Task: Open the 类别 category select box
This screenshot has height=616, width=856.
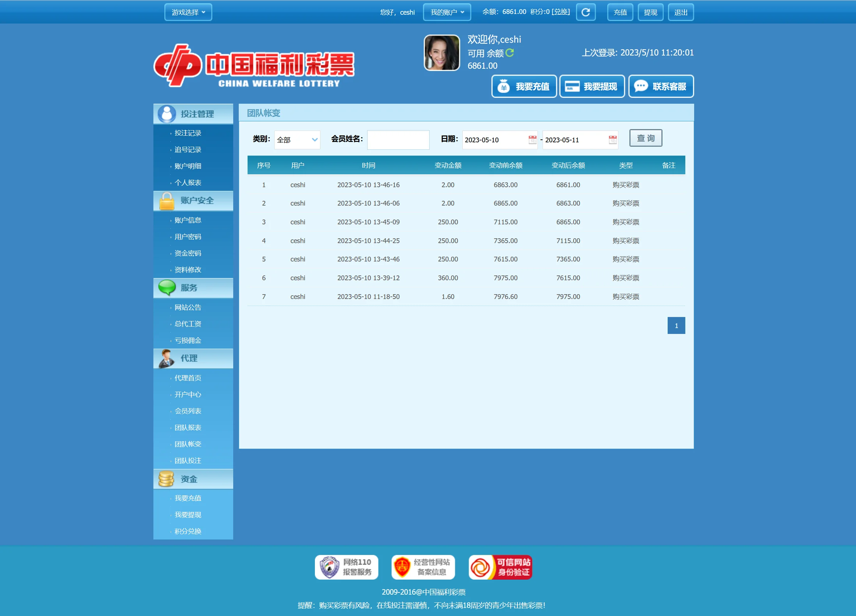Action: [x=297, y=140]
